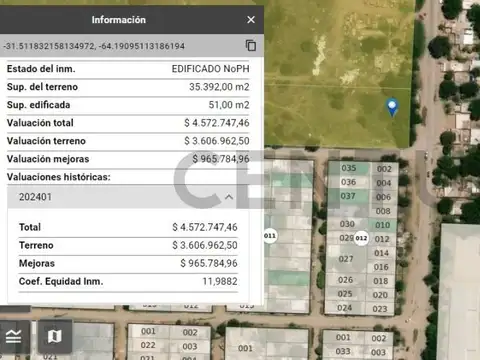Select the 51,00 m2 built area
This screenshot has height=360, width=480.
[229, 105]
